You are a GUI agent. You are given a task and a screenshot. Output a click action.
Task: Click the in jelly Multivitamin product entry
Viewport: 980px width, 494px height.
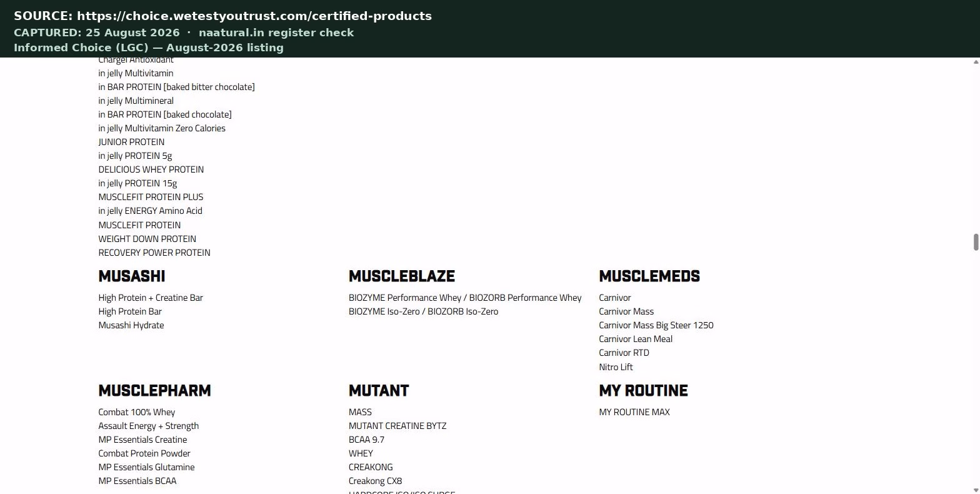136,73
